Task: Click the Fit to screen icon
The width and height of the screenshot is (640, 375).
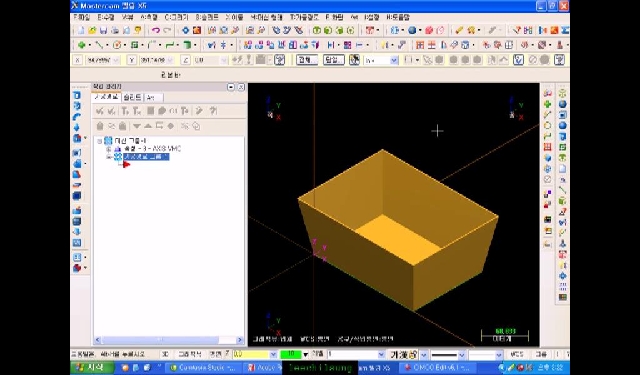Action: point(185,30)
